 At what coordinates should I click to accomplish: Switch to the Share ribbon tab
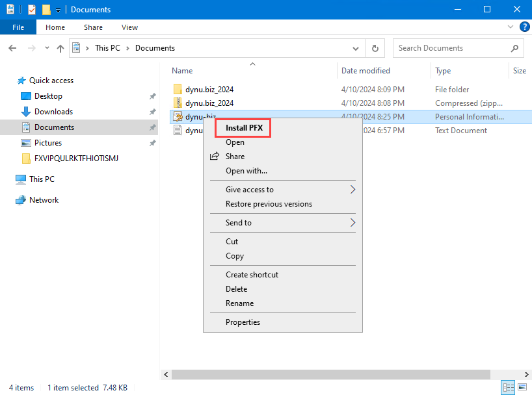(x=93, y=27)
